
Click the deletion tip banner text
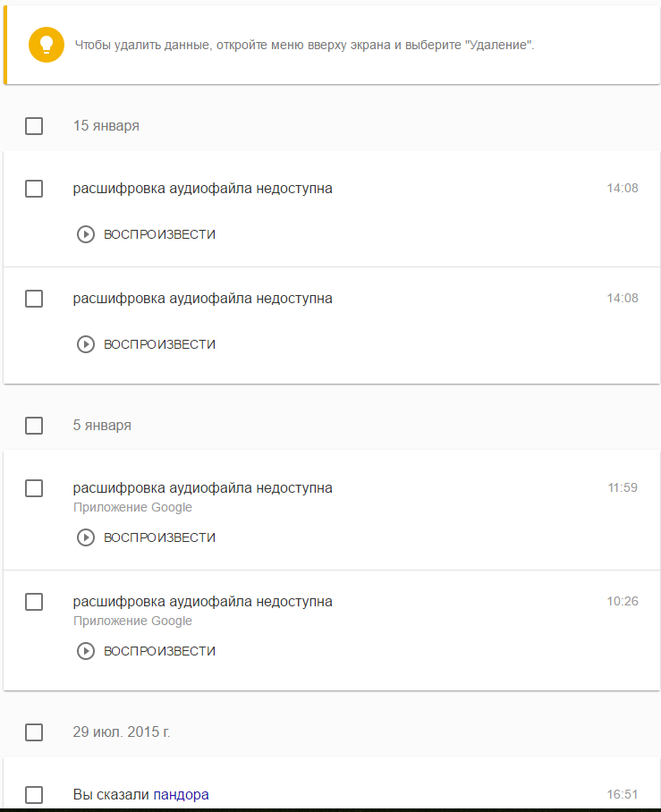305,45
